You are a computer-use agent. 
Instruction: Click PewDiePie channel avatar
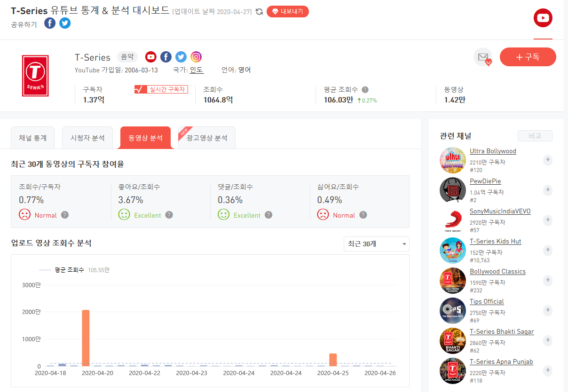click(x=453, y=190)
